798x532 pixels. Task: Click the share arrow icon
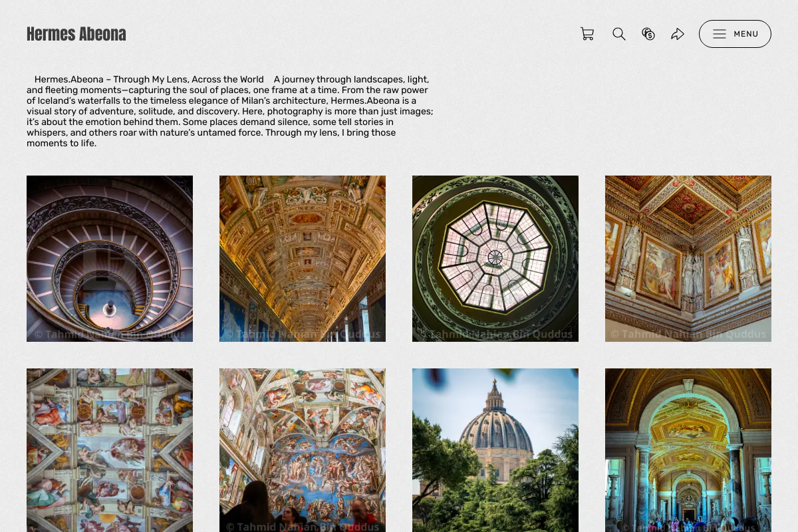pos(678,34)
